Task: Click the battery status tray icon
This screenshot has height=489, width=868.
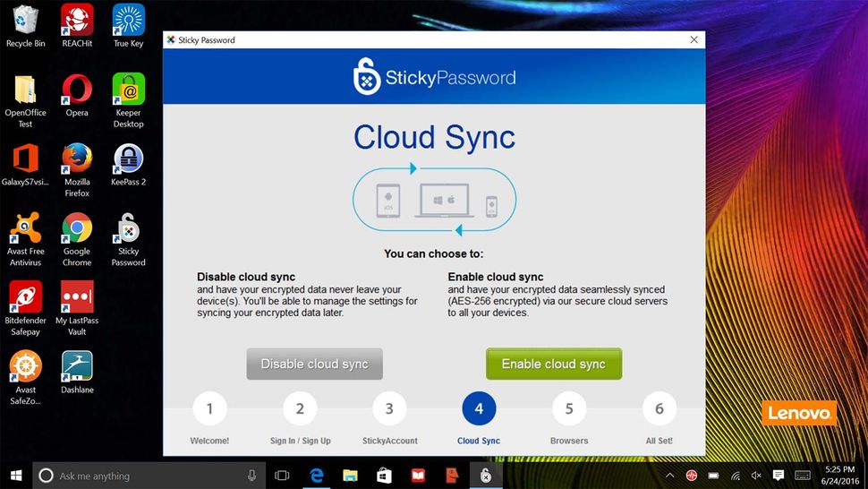Action: [x=713, y=476]
